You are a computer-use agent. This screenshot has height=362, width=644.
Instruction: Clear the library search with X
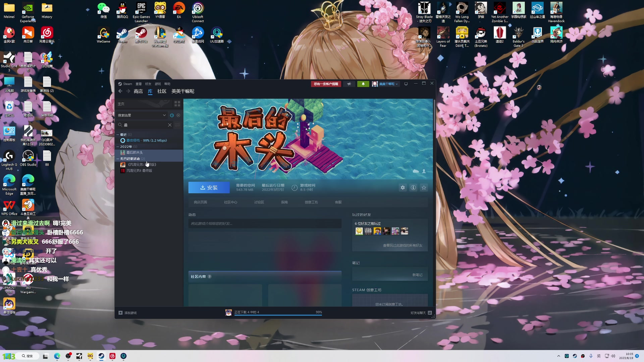(x=170, y=125)
